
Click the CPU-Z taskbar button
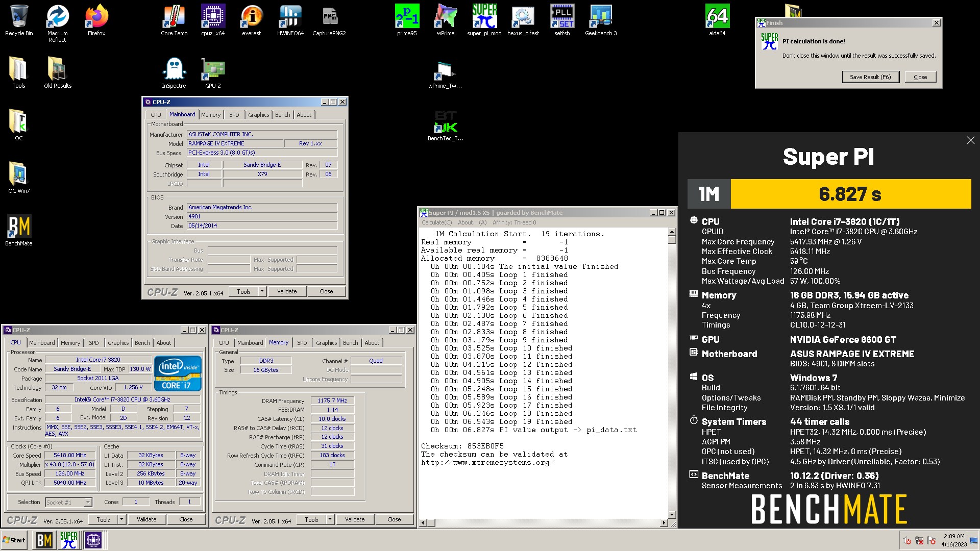coord(93,540)
